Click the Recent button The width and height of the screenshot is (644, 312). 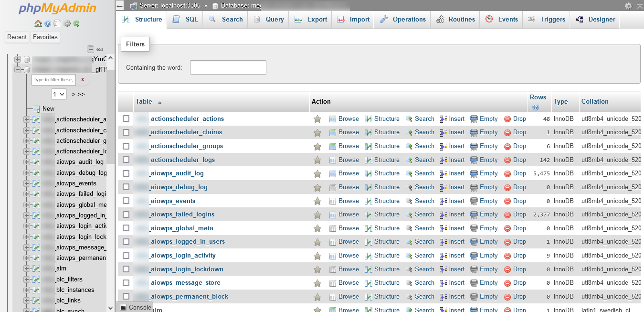[x=17, y=37]
